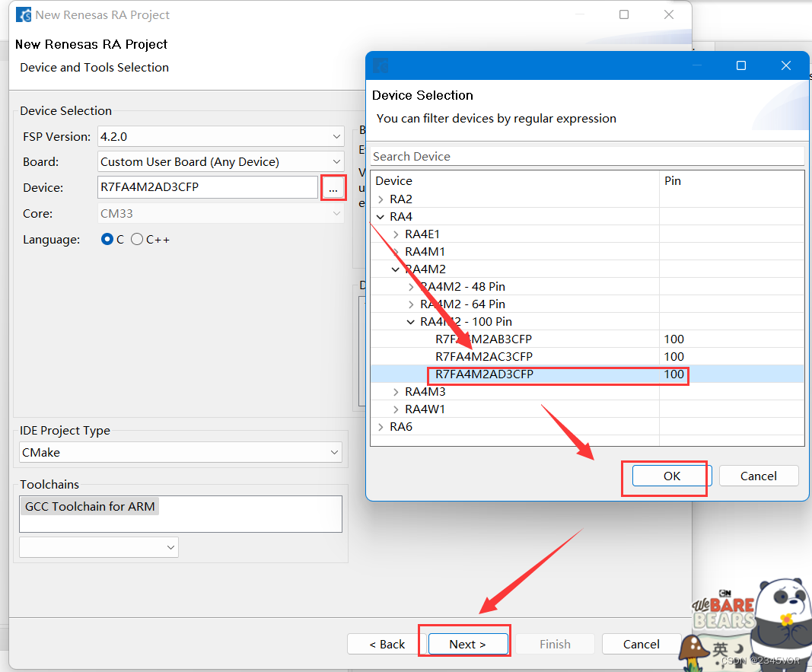Maximize the New Renesas RA Project window
The width and height of the screenshot is (812, 672).
click(x=624, y=14)
